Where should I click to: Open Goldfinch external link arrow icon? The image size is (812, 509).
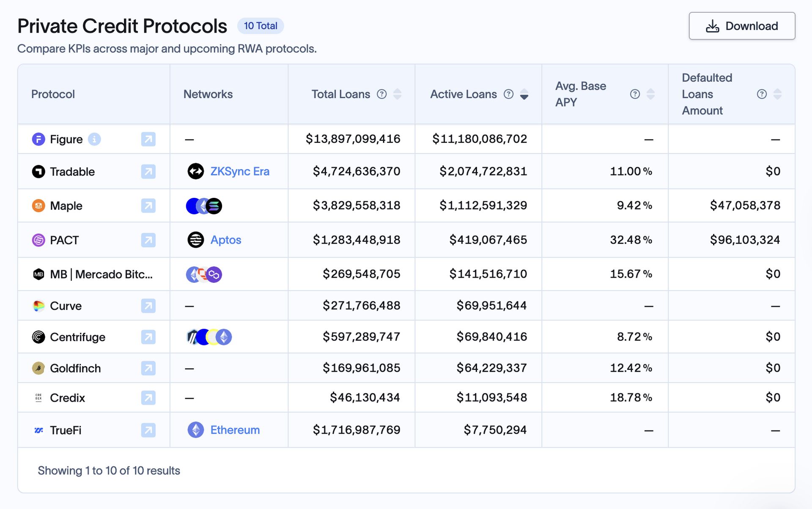[x=148, y=368]
